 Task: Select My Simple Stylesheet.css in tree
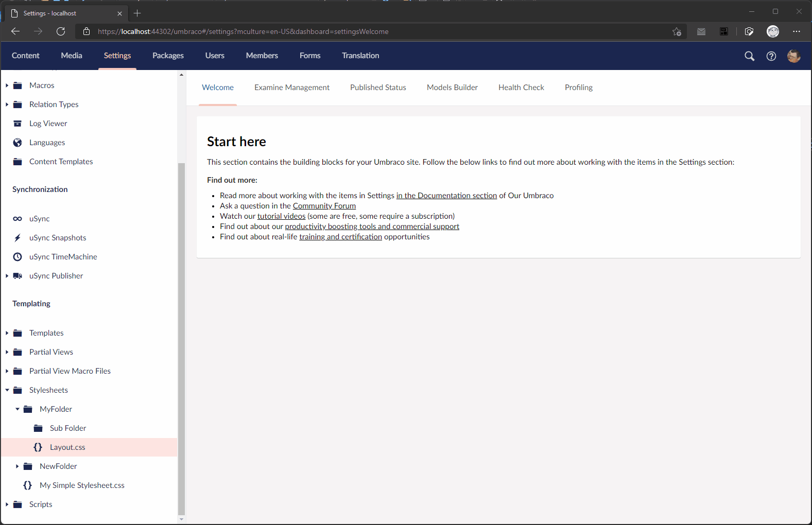click(82, 485)
